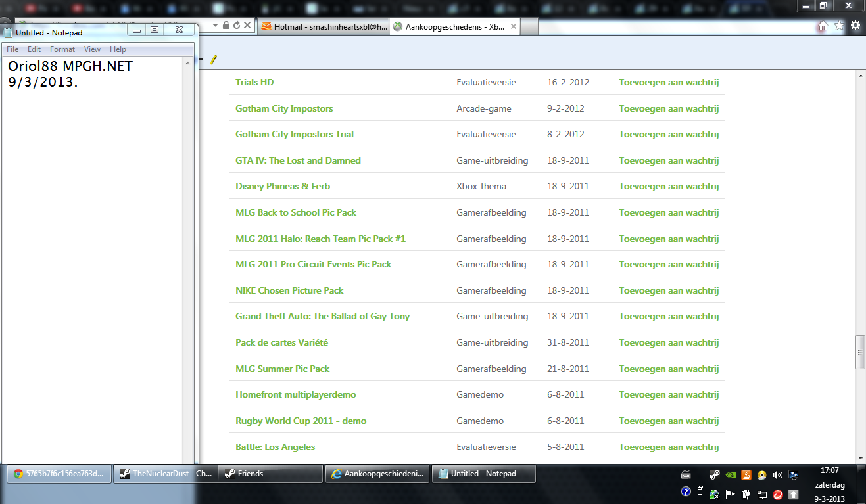Click the blue help question mark icon

tap(686, 492)
